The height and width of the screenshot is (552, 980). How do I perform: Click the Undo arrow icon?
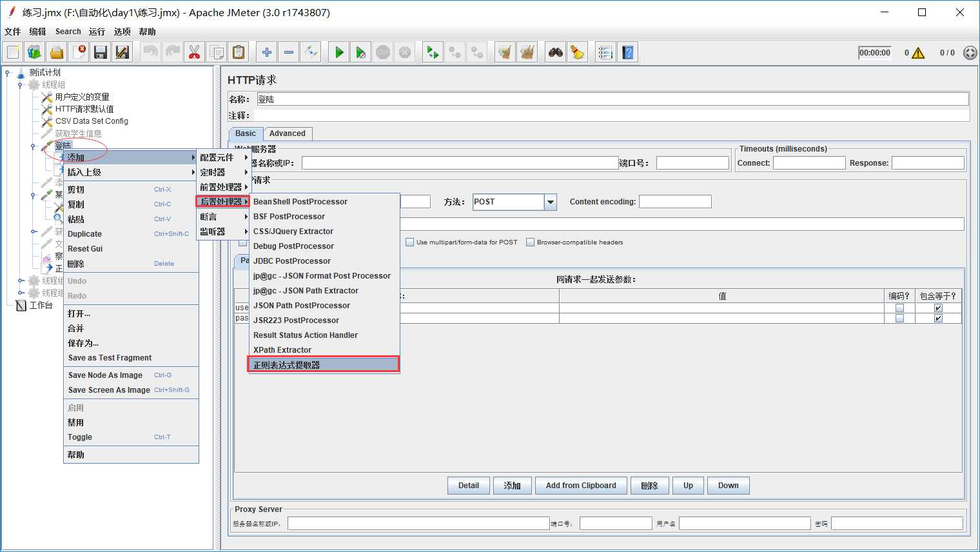(150, 52)
